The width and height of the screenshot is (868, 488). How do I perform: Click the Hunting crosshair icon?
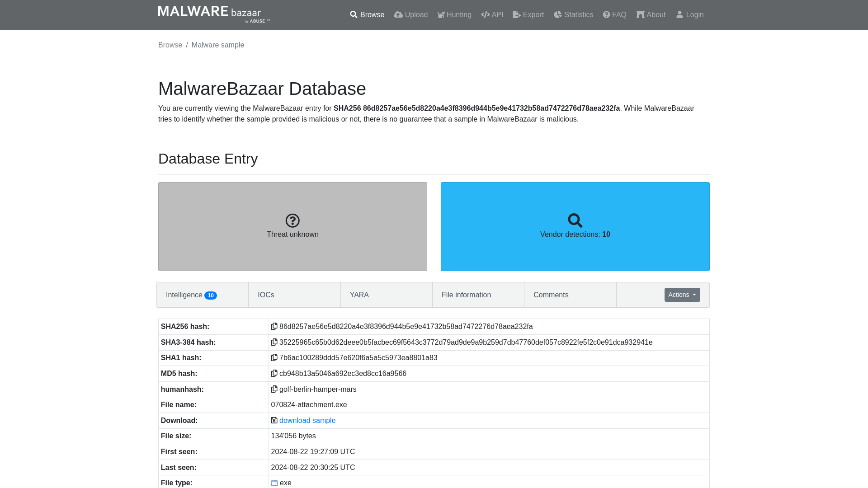coord(441,14)
